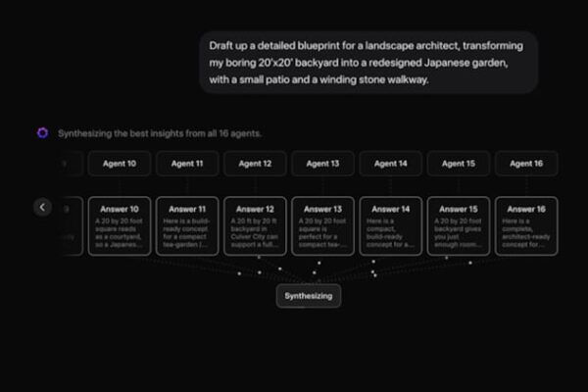Open the Answer 12 card about Culver City
This screenshot has height=392, width=588.
[255, 226]
